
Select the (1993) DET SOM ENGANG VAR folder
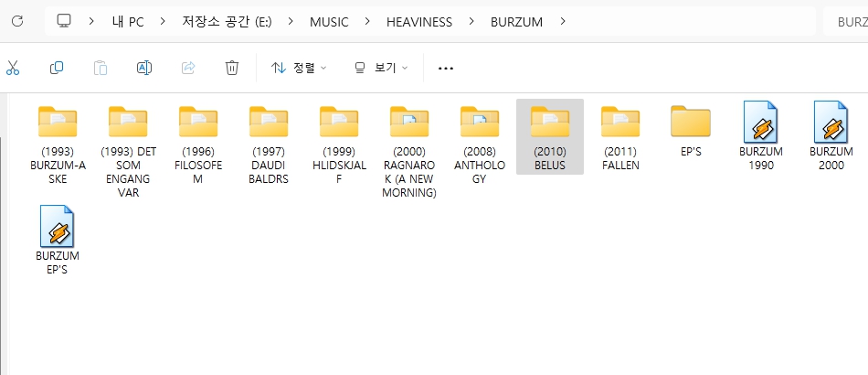point(128,122)
